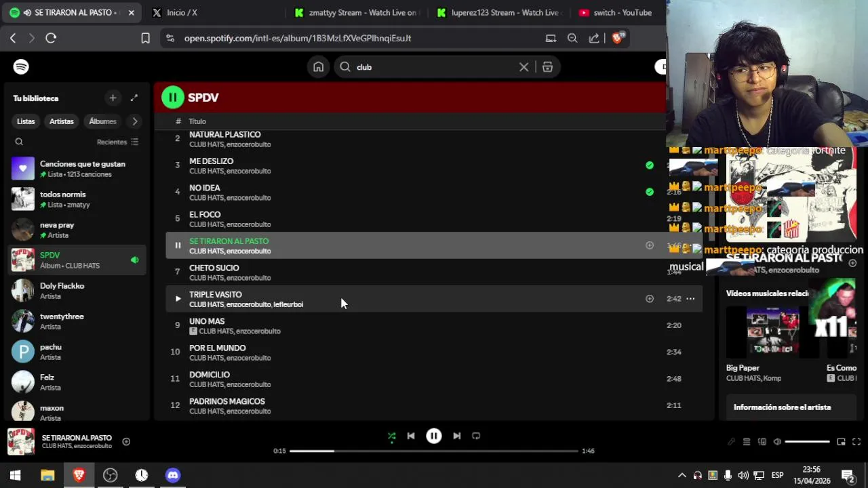Toggle NO IDEA saved checkmark
Image resolution: width=868 pixels, height=488 pixels.
(650, 192)
